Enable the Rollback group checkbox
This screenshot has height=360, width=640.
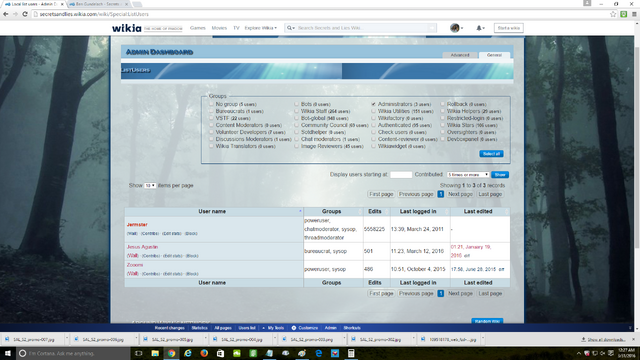point(442,104)
